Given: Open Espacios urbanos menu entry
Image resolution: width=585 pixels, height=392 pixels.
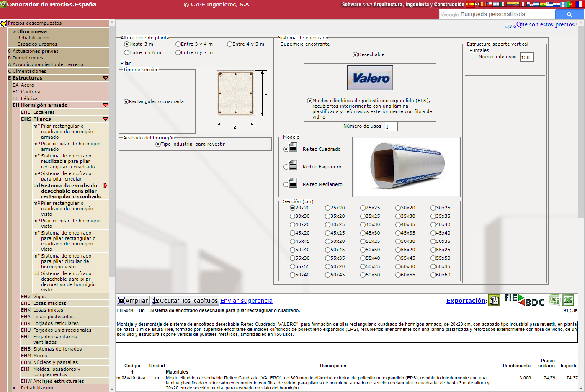Looking at the screenshot, I should pos(37,44).
